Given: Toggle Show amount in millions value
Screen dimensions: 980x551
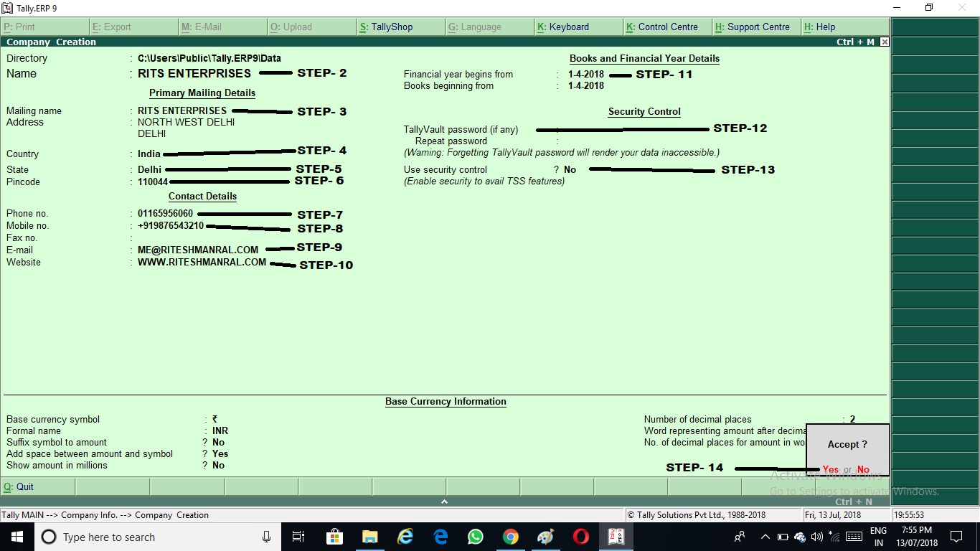Looking at the screenshot, I should pos(218,466).
